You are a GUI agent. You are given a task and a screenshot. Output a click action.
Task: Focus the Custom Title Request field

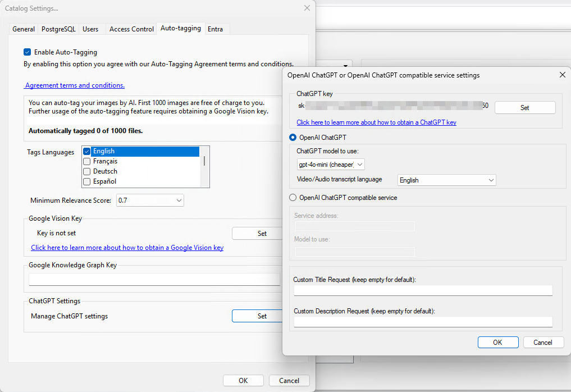(423, 290)
